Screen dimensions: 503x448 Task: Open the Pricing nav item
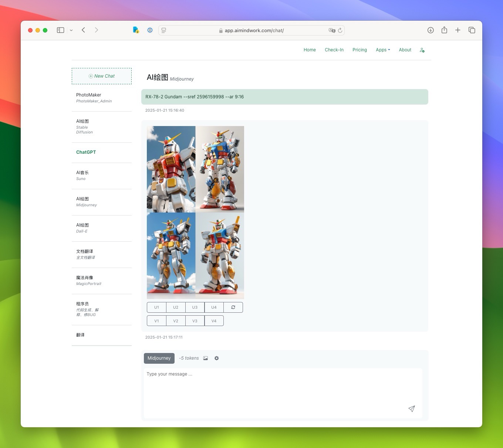(x=359, y=50)
